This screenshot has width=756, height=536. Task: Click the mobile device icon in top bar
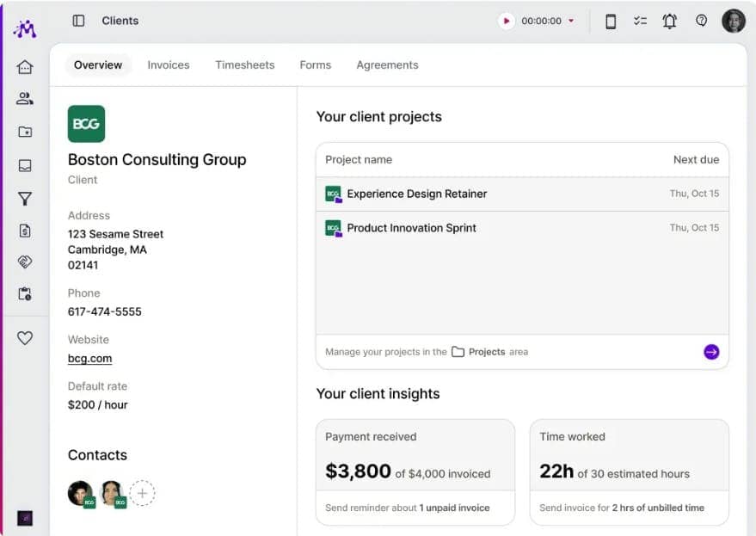(611, 22)
